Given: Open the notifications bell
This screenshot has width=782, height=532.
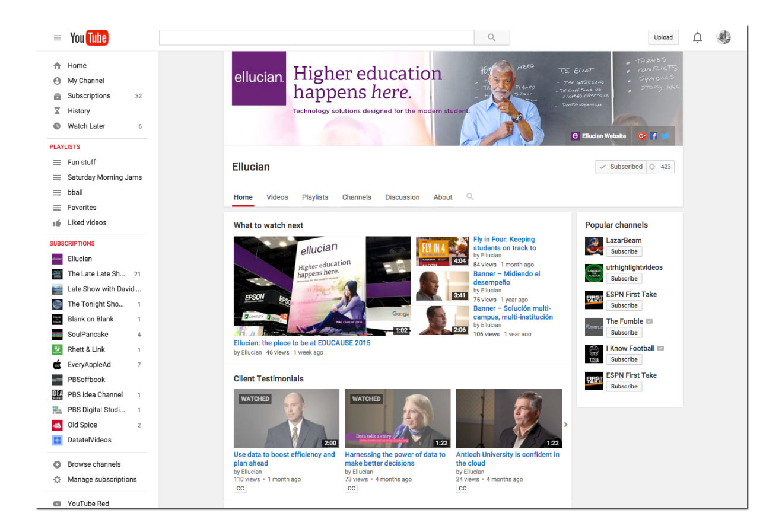Looking at the screenshot, I should tap(698, 37).
